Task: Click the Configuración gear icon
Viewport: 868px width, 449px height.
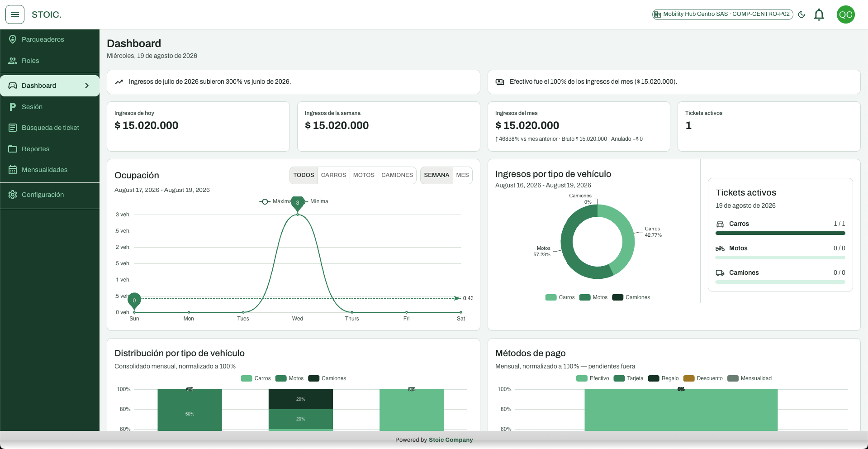Action: pyautogui.click(x=13, y=195)
